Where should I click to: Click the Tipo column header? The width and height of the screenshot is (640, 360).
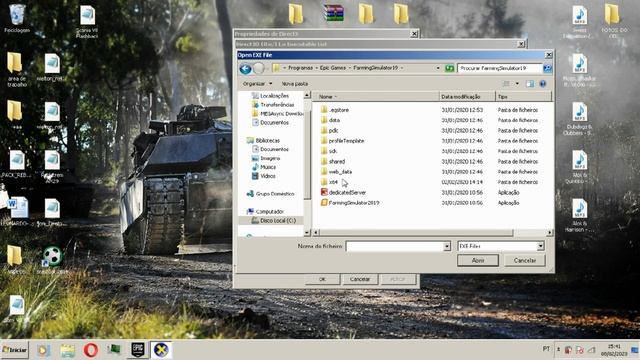[524, 97]
